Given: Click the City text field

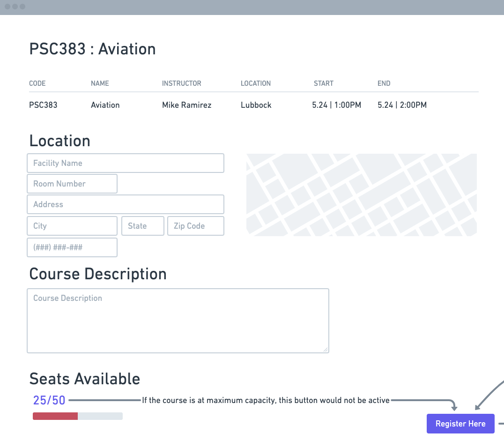Looking at the screenshot, I should [72, 226].
